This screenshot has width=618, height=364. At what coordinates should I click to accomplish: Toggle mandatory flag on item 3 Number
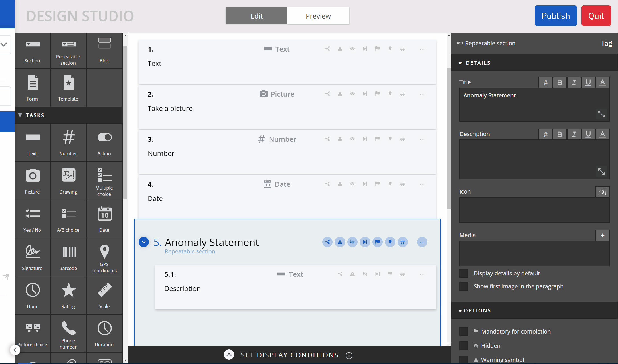pos(378,139)
